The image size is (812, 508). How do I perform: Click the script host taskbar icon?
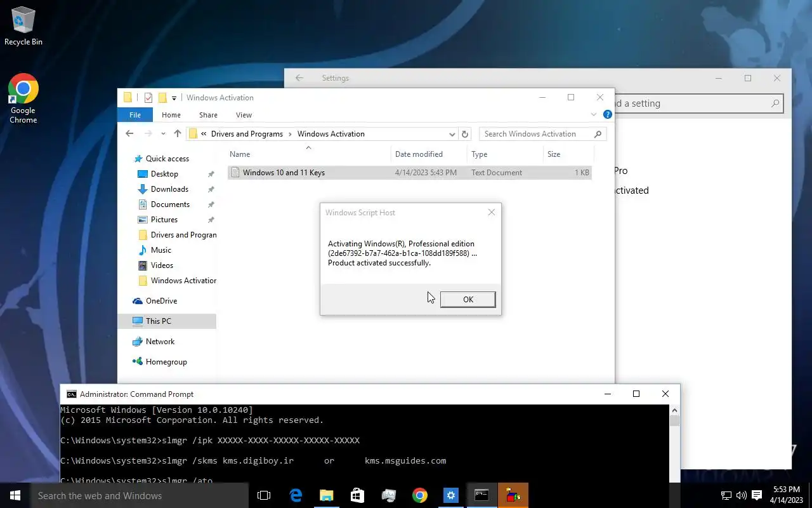pyautogui.click(x=513, y=495)
